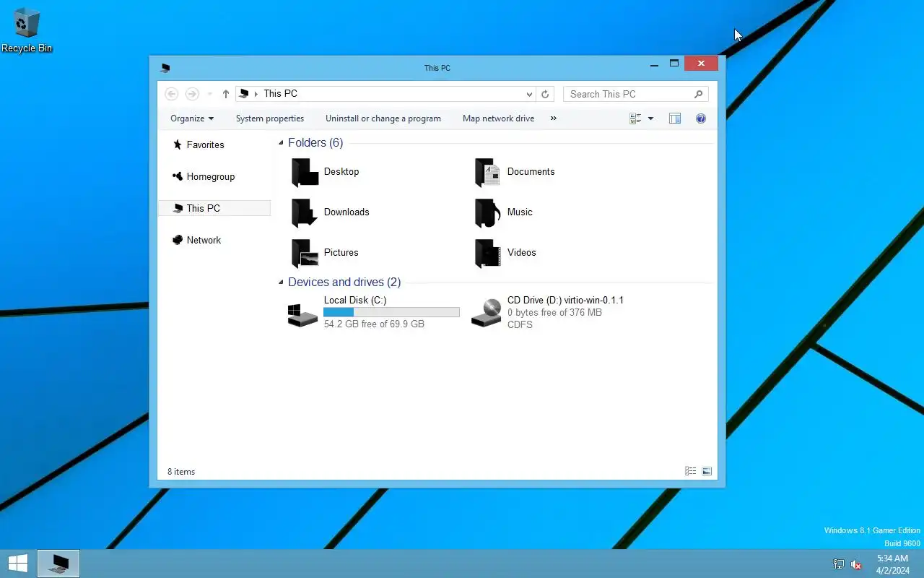Click the This PC address breadcrumb

coord(281,93)
